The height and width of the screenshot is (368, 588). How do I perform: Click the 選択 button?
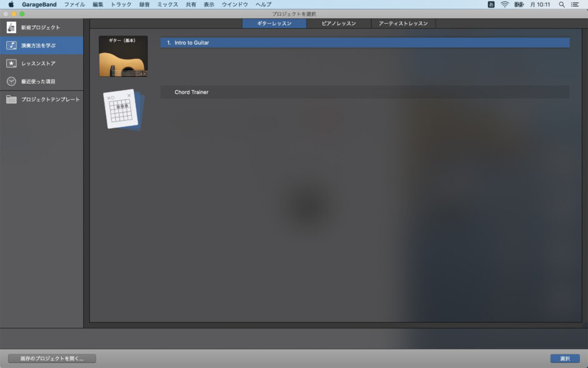point(565,358)
